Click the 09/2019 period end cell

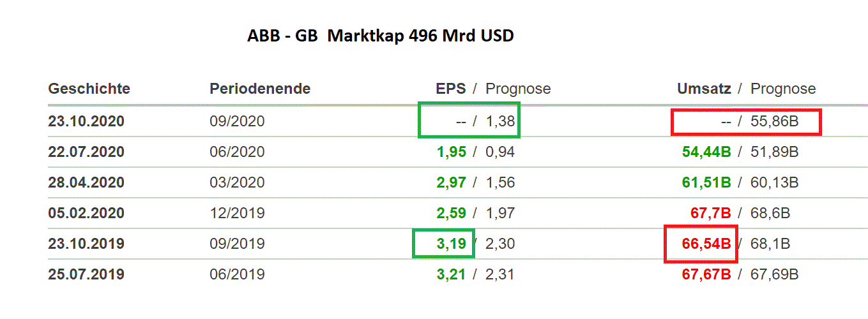tap(237, 244)
